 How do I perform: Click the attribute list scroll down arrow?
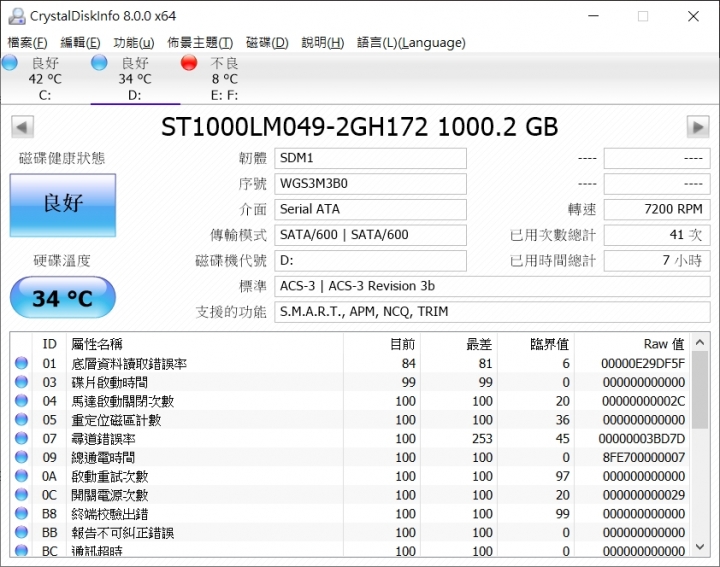[x=700, y=546]
